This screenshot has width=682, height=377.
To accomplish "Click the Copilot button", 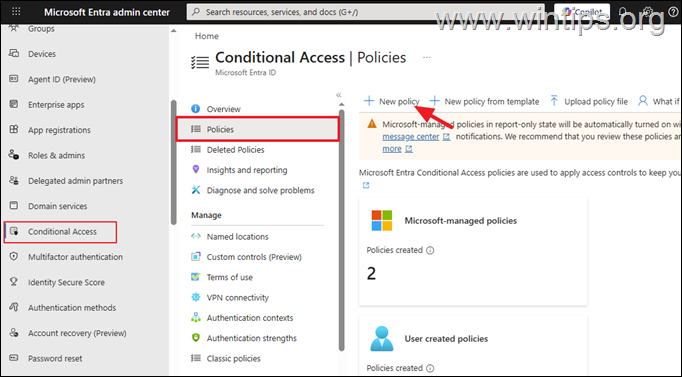I will [582, 12].
